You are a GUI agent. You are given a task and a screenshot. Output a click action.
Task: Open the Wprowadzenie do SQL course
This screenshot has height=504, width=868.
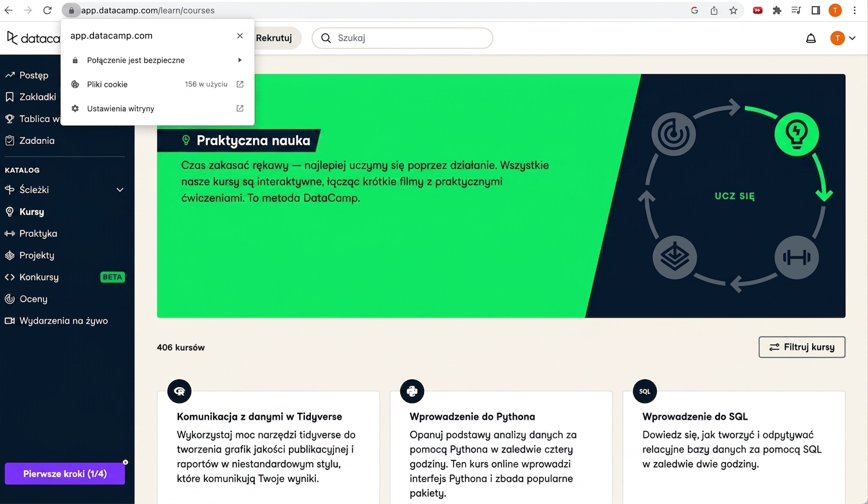pyautogui.click(x=695, y=417)
